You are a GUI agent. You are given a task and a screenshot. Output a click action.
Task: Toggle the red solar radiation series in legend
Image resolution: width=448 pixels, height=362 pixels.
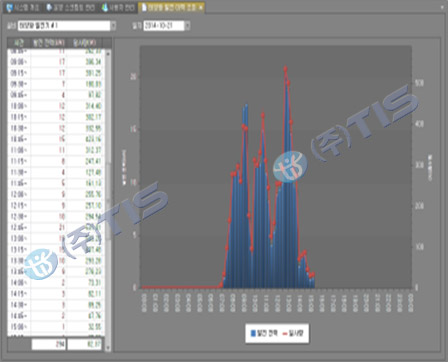tap(293, 333)
